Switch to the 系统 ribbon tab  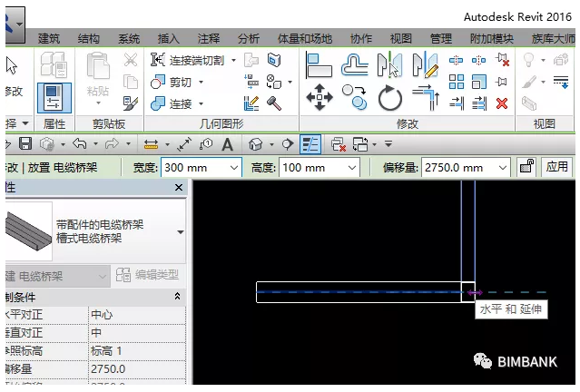click(129, 38)
